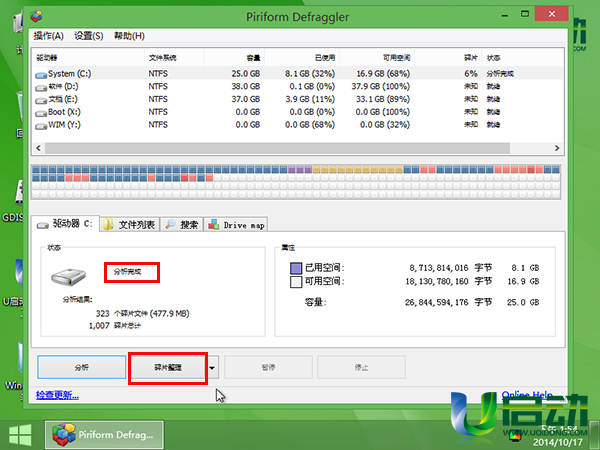This screenshot has height=450, width=600.
Task: Open the Online Help link
Action: (527, 394)
